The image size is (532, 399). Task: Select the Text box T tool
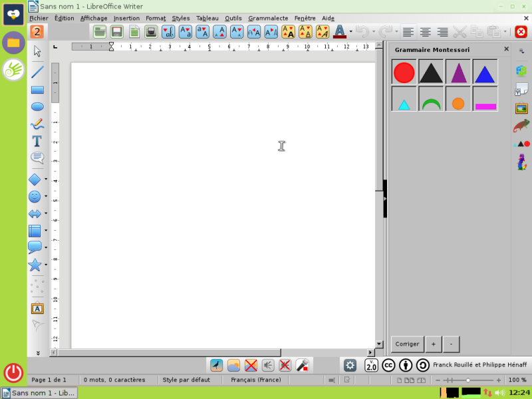37,141
